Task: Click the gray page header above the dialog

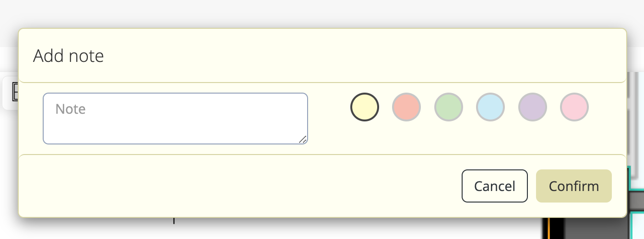Action: [x=322, y=13]
